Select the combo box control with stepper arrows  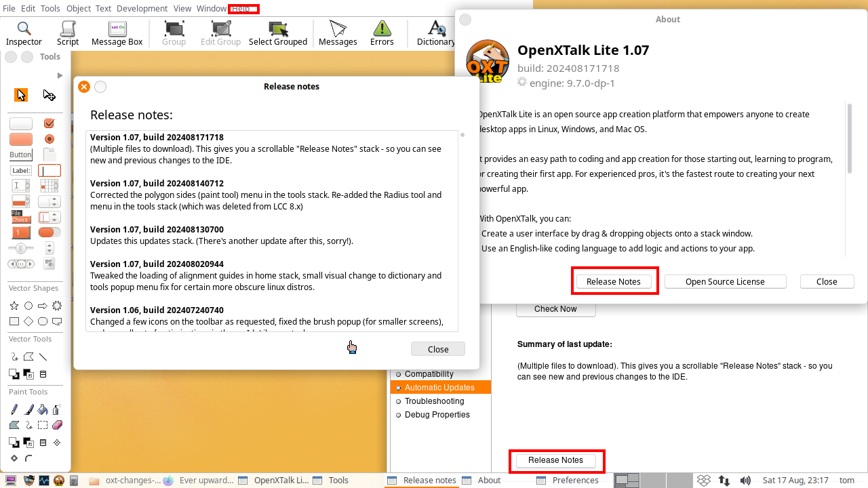pyautogui.click(x=49, y=201)
